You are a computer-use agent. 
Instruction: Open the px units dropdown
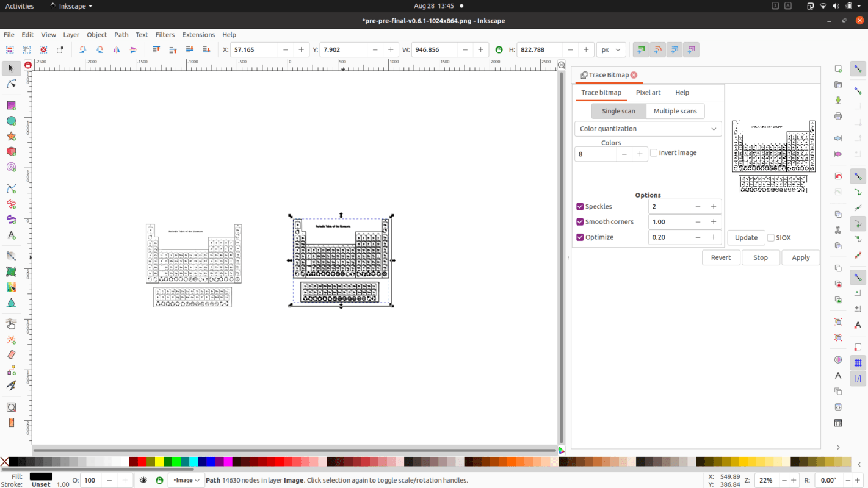(611, 49)
